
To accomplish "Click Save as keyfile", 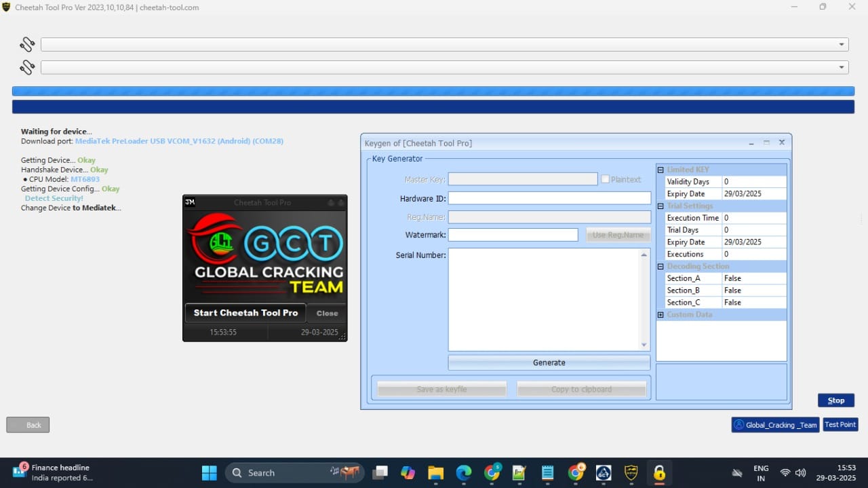I will (442, 389).
